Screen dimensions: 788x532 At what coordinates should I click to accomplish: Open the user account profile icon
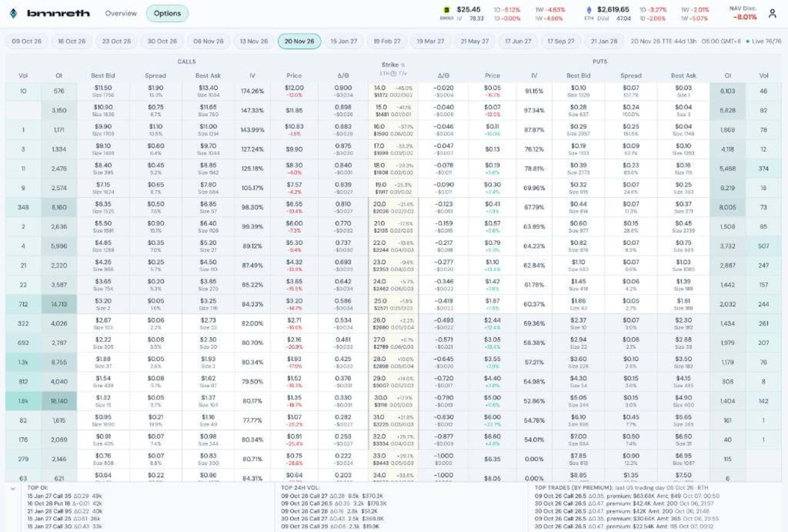click(x=772, y=14)
